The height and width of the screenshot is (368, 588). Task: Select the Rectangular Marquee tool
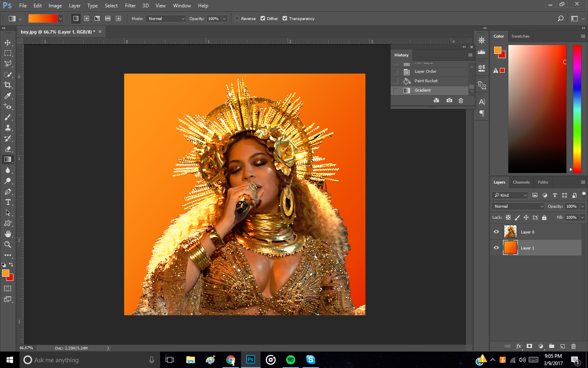pyautogui.click(x=8, y=53)
